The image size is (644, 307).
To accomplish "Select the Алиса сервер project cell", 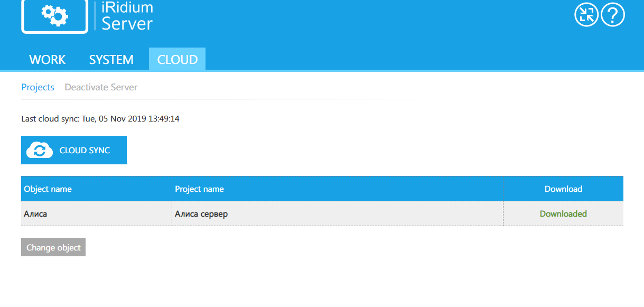I will click(x=201, y=214).
